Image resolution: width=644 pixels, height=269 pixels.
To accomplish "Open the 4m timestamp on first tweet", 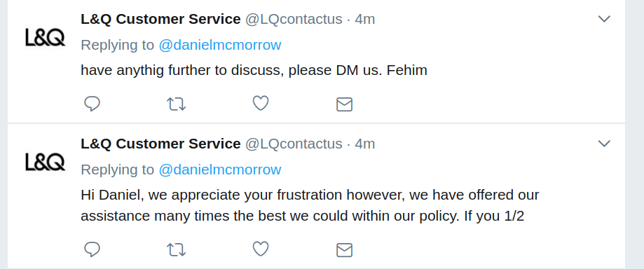I will pos(364,20).
